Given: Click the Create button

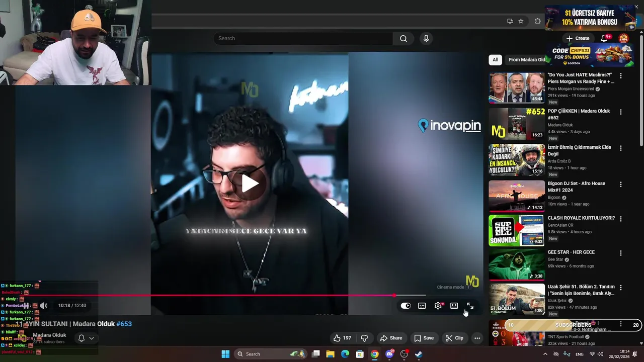Looking at the screenshot, I should pos(578,38).
